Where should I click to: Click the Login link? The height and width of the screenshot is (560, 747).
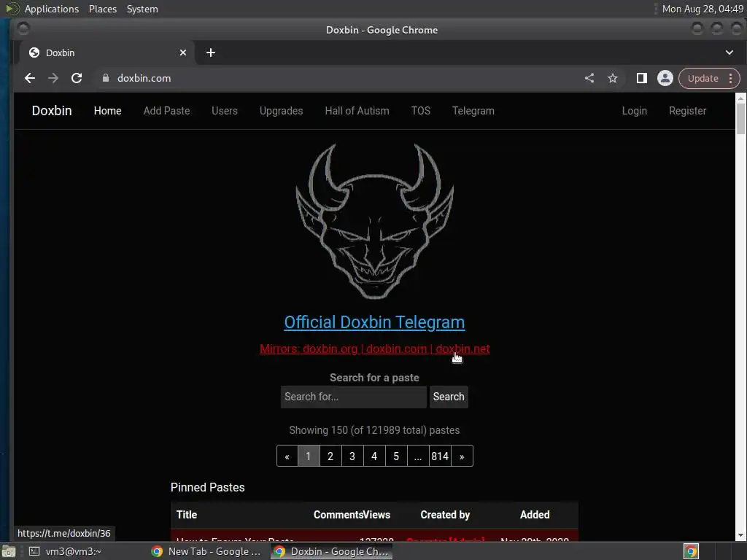pos(634,111)
